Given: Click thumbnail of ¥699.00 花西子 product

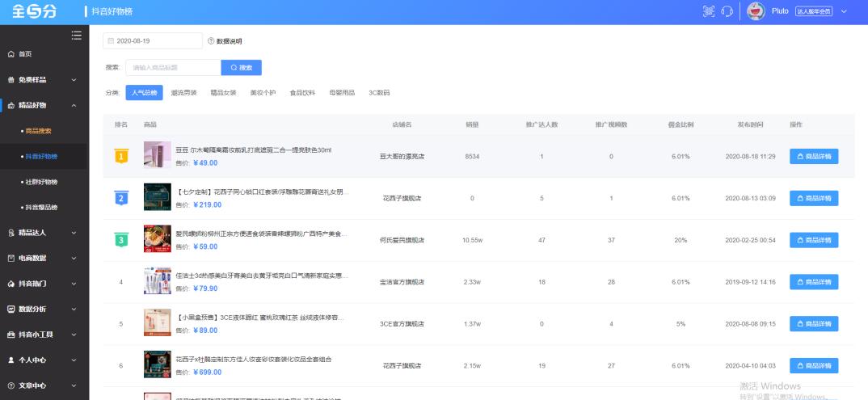Looking at the screenshot, I should pos(158,364).
